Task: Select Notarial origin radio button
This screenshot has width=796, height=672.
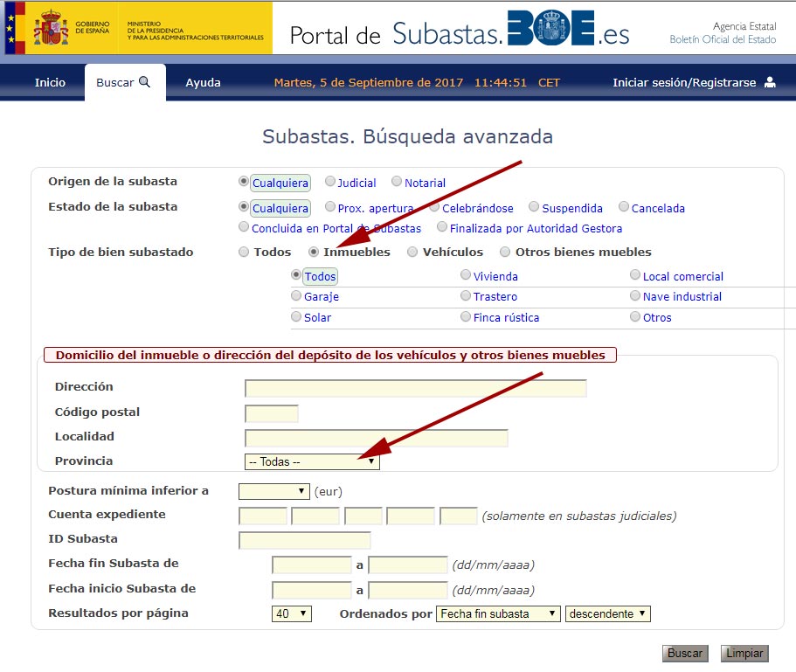Action: click(397, 181)
